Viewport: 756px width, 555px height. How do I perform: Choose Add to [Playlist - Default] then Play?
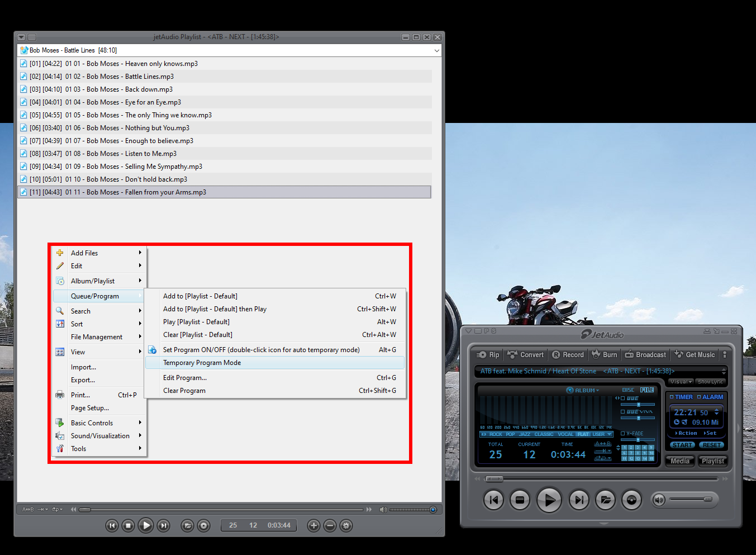pyautogui.click(x=275, y=309)
